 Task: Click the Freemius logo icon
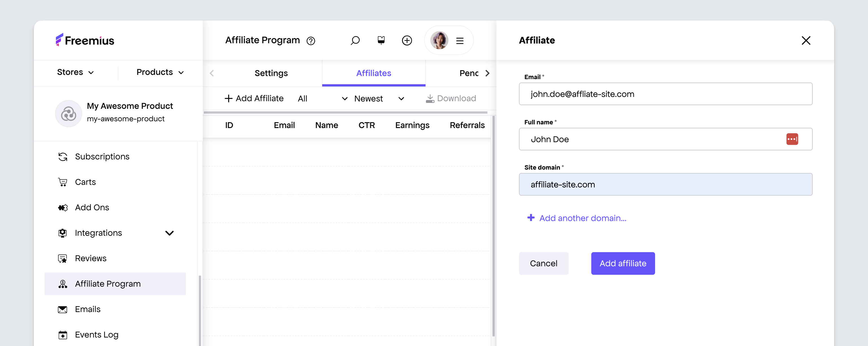pyautogui.click(x=60, y=39)
